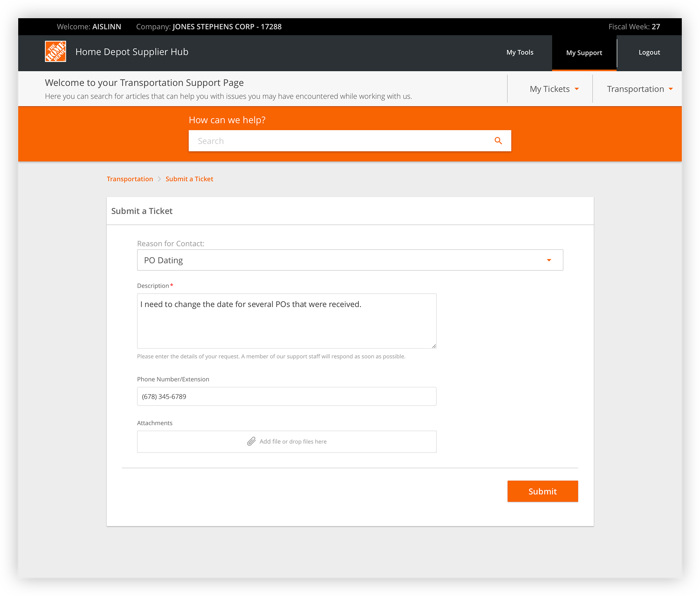
Task: Open the My Tools tab
Action: (520, 52)
